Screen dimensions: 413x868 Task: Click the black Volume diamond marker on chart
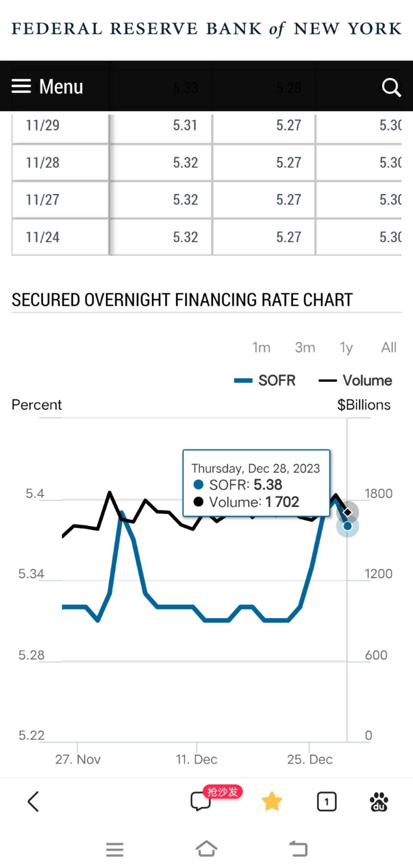coord(347,512)
